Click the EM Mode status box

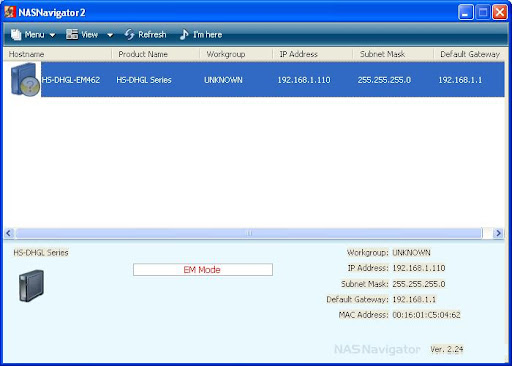[x=203, y=270]
